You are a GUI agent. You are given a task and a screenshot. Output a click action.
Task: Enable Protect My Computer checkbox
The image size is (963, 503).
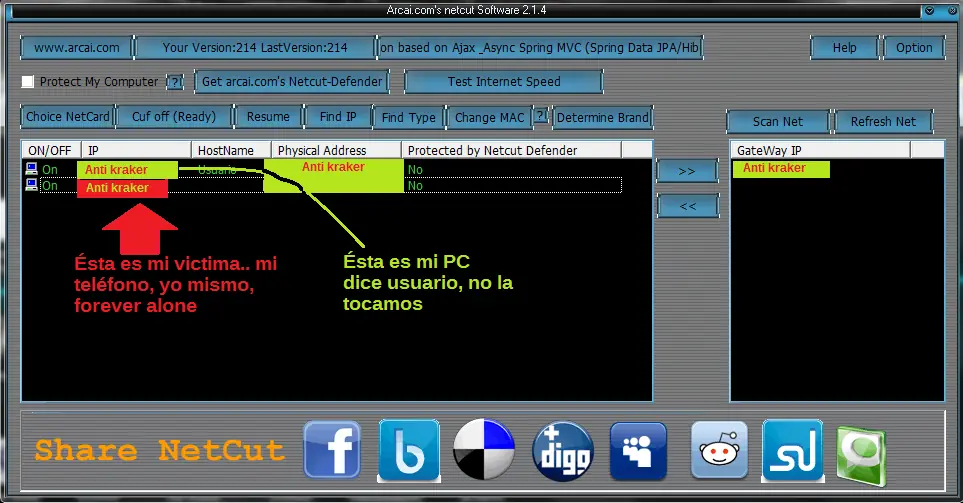click(x=28, y=82)
